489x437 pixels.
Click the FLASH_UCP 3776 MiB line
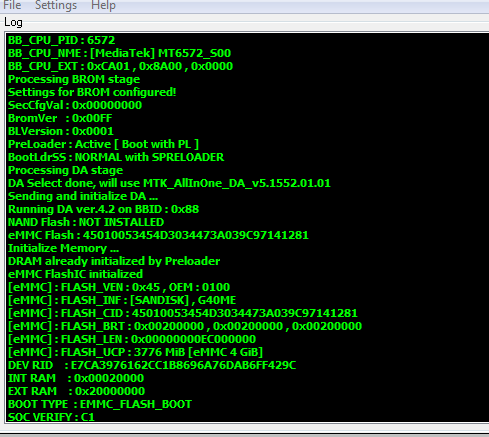point(135,352)
